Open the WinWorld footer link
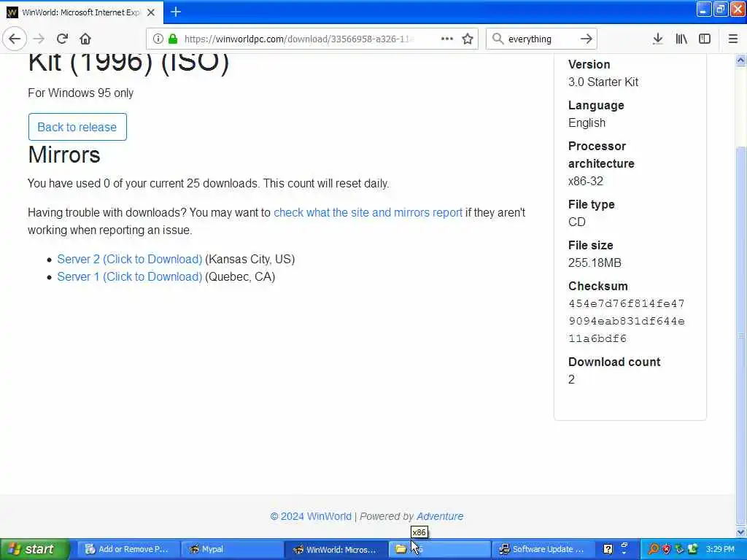 click(x=311, y=516)
